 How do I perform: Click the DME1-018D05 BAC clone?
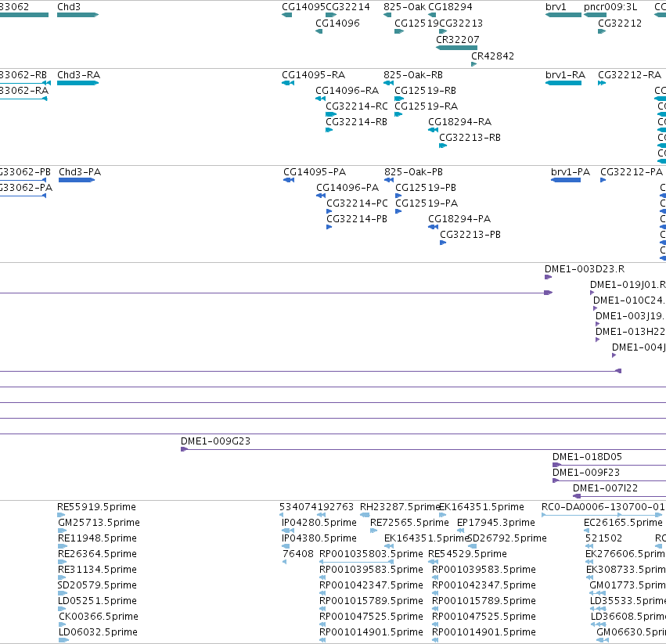[609, 465]
